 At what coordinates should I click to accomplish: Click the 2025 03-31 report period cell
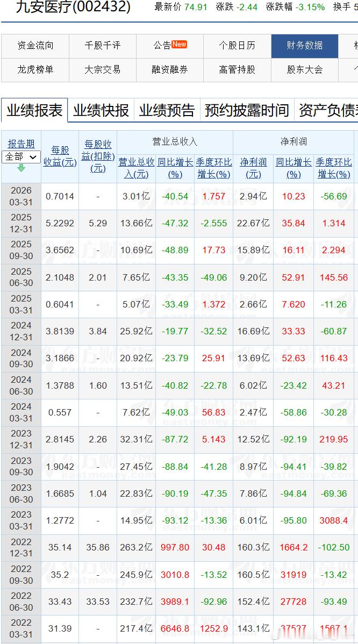[x=21, y=304]
